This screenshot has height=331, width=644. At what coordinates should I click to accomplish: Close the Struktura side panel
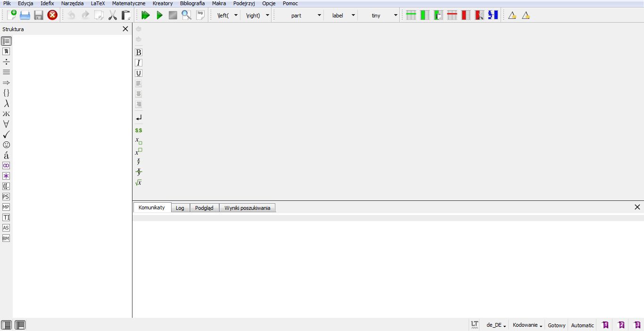point(125,29)
